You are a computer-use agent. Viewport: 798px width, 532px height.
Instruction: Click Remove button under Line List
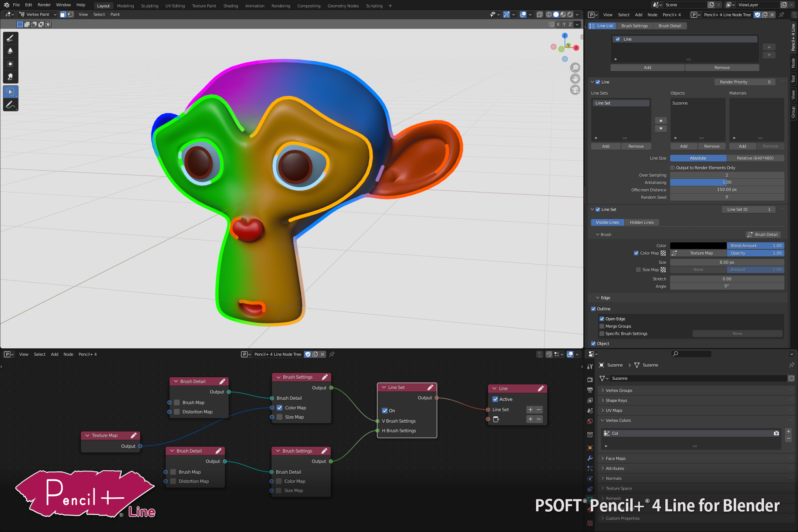[x=722, y=68]
